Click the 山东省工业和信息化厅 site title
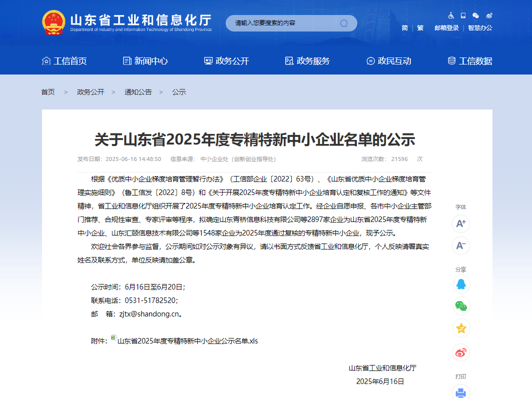532x399 pixels. (141, 20)
